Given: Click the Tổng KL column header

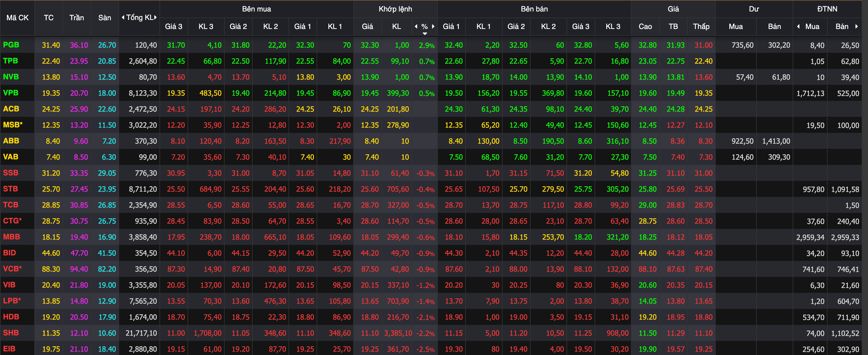Looking at the screenshot, I should coord(139,18).
